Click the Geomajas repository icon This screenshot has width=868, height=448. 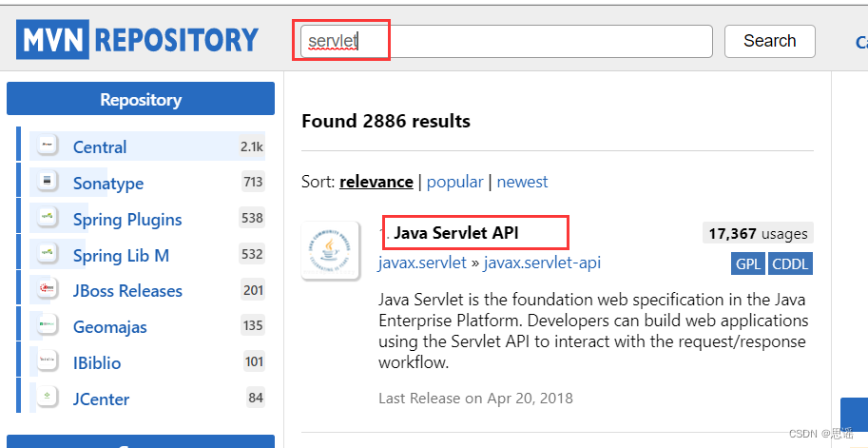coord(47,326)
